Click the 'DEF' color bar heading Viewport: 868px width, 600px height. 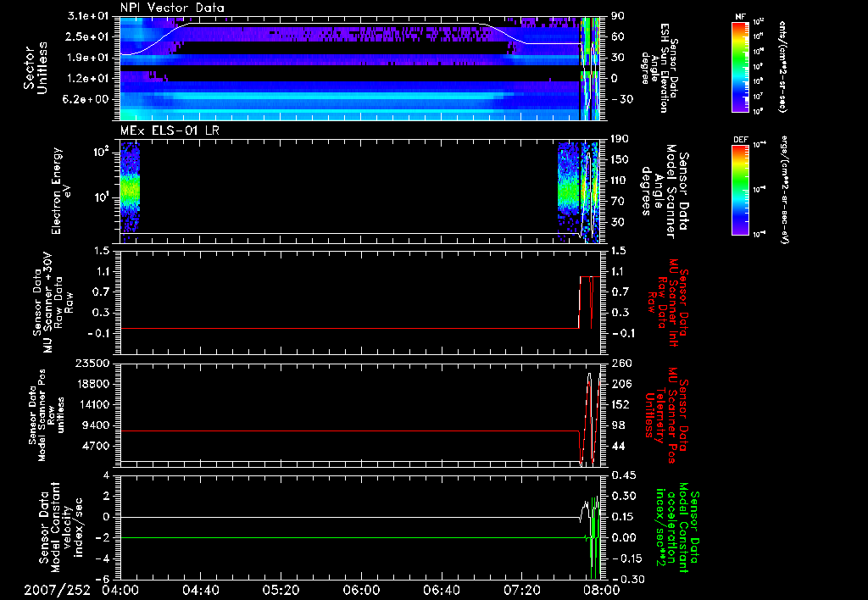pos(740,140)
